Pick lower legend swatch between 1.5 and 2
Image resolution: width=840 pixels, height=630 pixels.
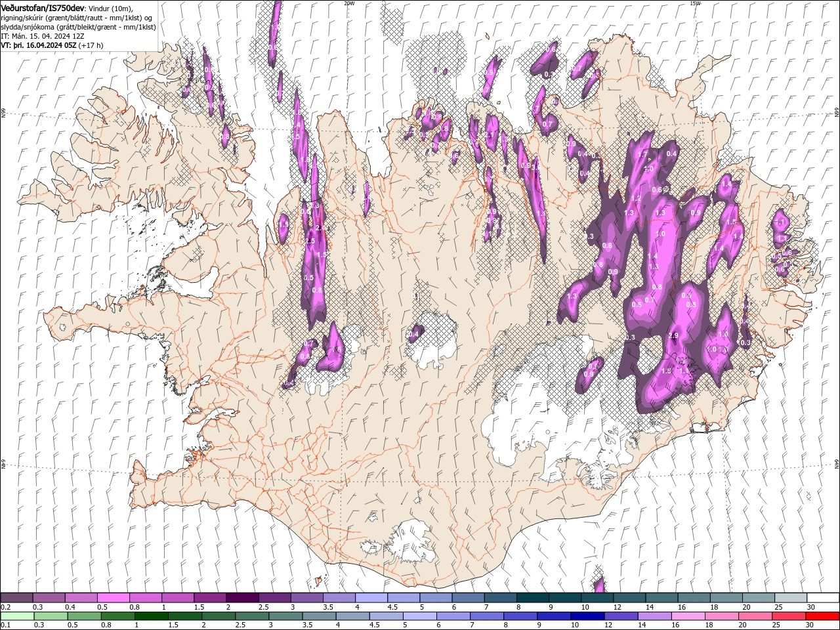184,616
